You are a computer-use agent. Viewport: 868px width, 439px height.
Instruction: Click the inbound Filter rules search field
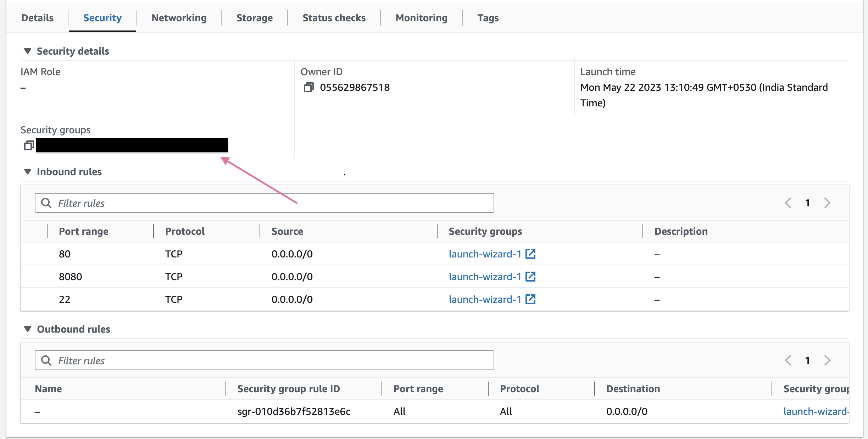pyautogui.click(x=265, y=203)
